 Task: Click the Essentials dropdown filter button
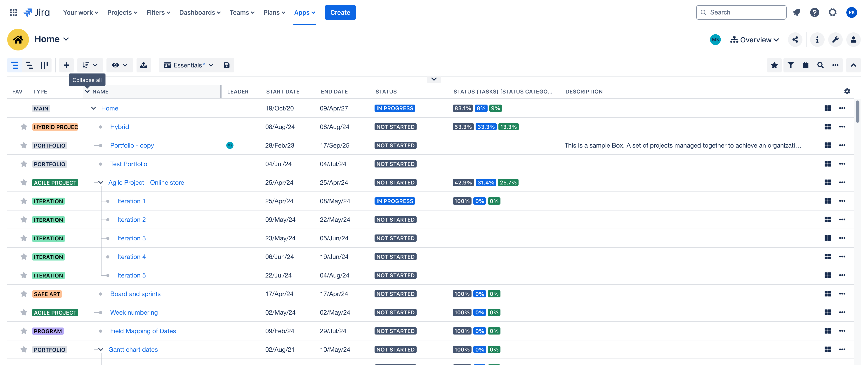pyautogui.click(x=188, y=65)
